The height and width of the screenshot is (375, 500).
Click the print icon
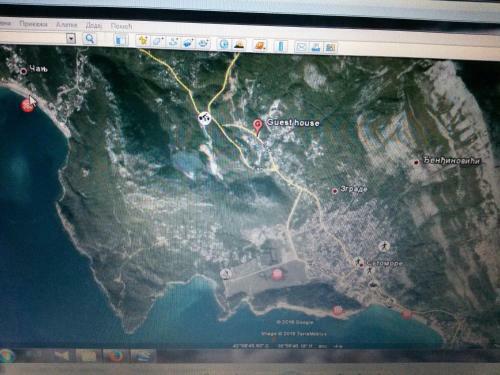click(x=315, y=47)
